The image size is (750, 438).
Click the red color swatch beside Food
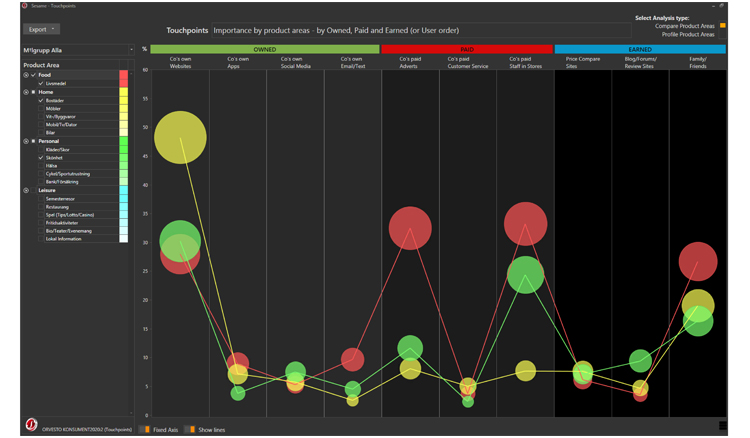click(123, 77)
